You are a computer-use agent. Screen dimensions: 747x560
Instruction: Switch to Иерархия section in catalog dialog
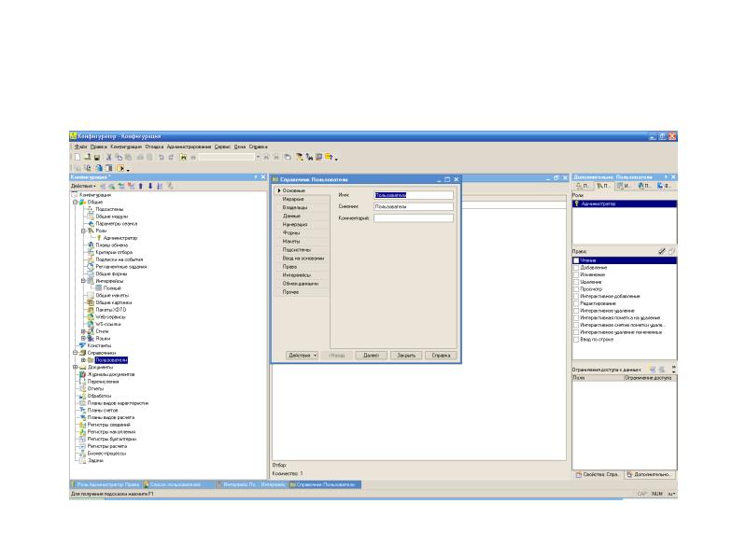(302, 199)
